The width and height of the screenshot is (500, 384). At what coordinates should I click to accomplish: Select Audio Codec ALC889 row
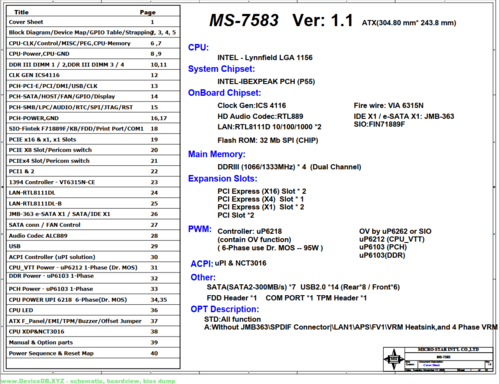(93, 235)
